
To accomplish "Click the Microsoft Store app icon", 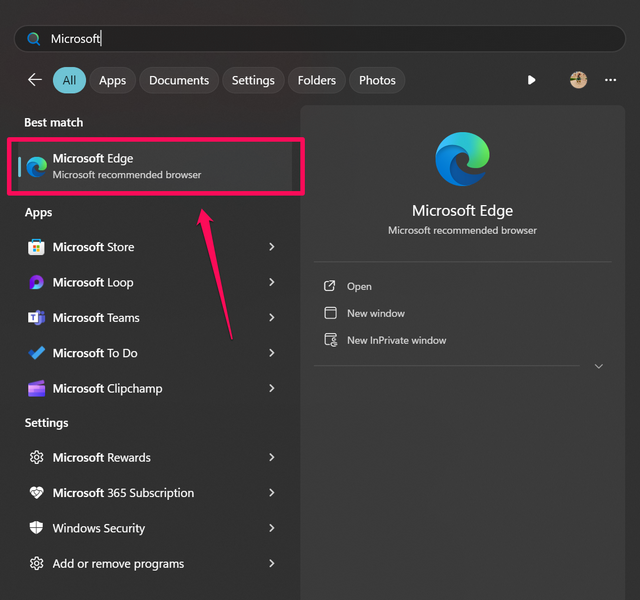I will [x=37, y=247].
